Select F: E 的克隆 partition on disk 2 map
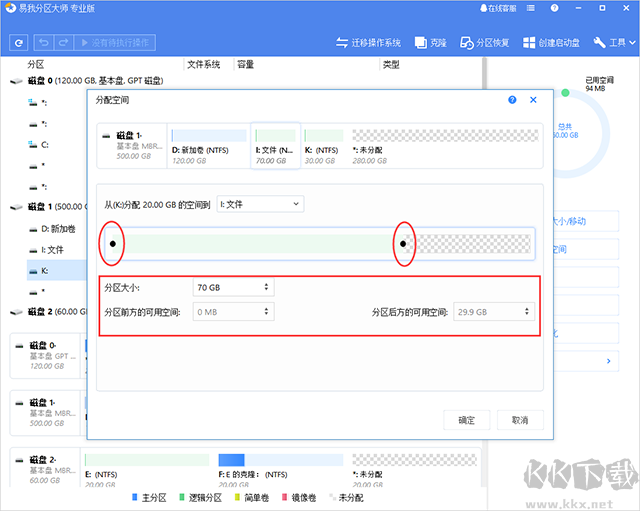 pos(281,469)
